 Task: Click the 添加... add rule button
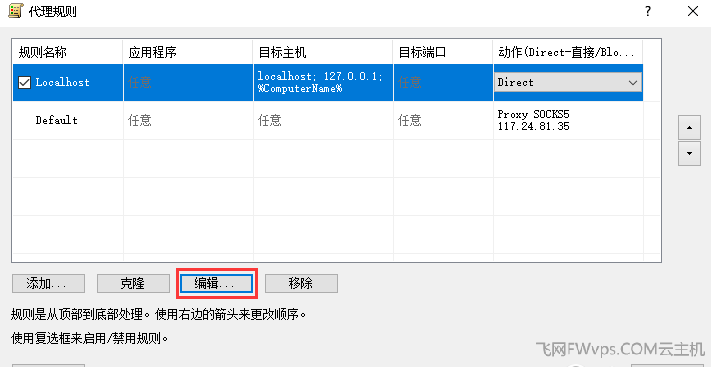coord(48,284)
